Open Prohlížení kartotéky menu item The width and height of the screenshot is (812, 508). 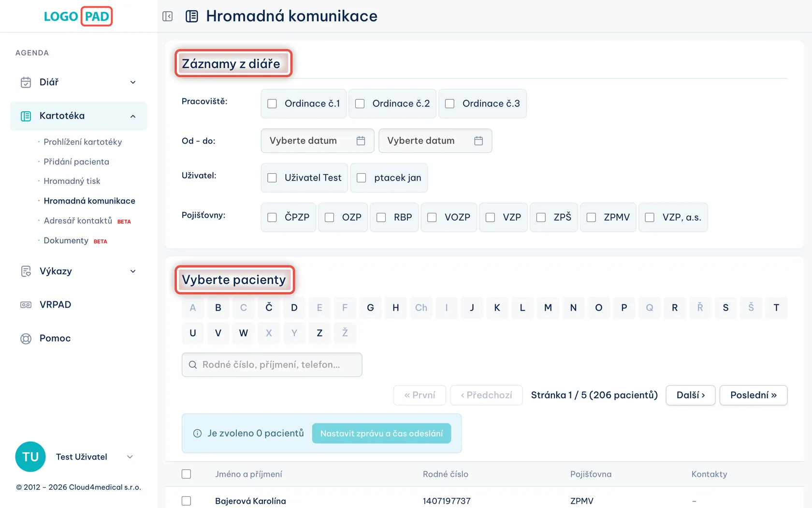click(83, 142)
